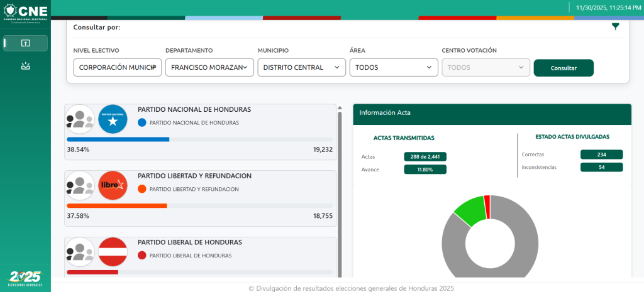Viewport: 644px width, 292px height.
Task: Click the 'Consultar por:' label
Action: (x=97, y=28)
